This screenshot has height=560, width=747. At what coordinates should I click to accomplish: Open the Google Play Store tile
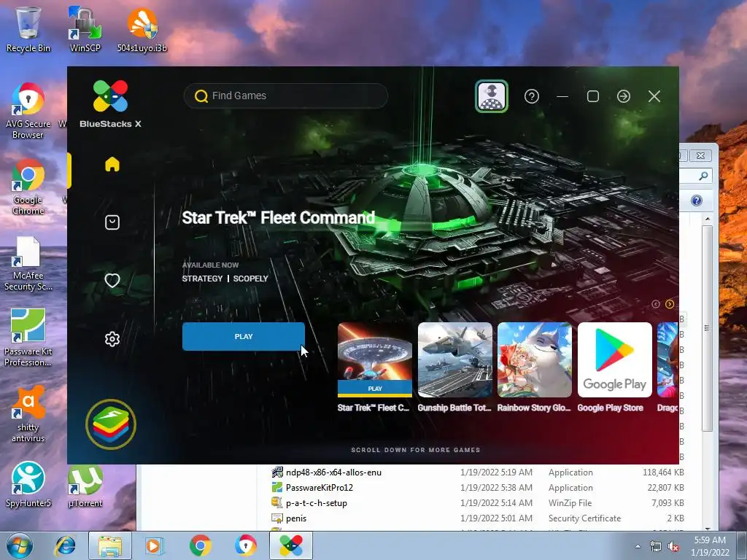click(x=614, y=359)
